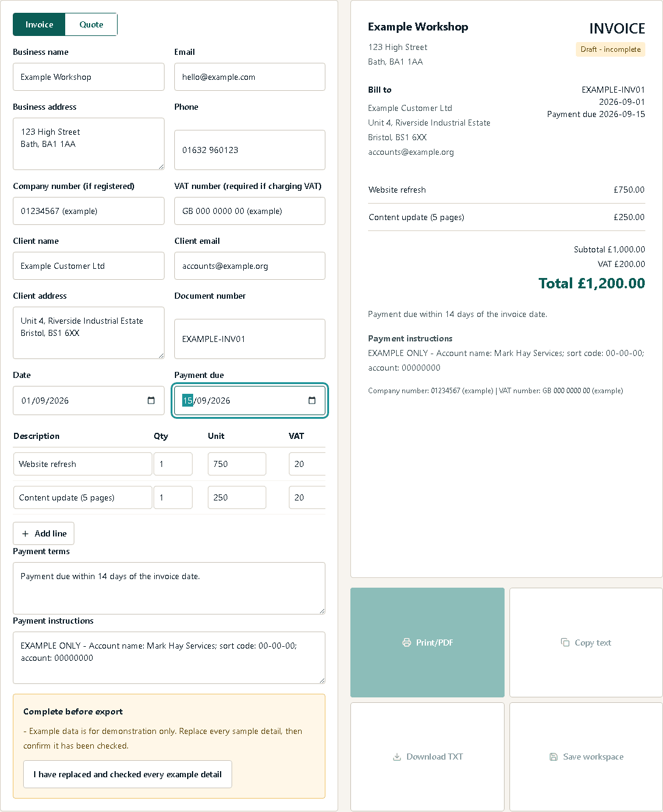
Task: Click Example Workshop title in preview
Action: [418, 27]
